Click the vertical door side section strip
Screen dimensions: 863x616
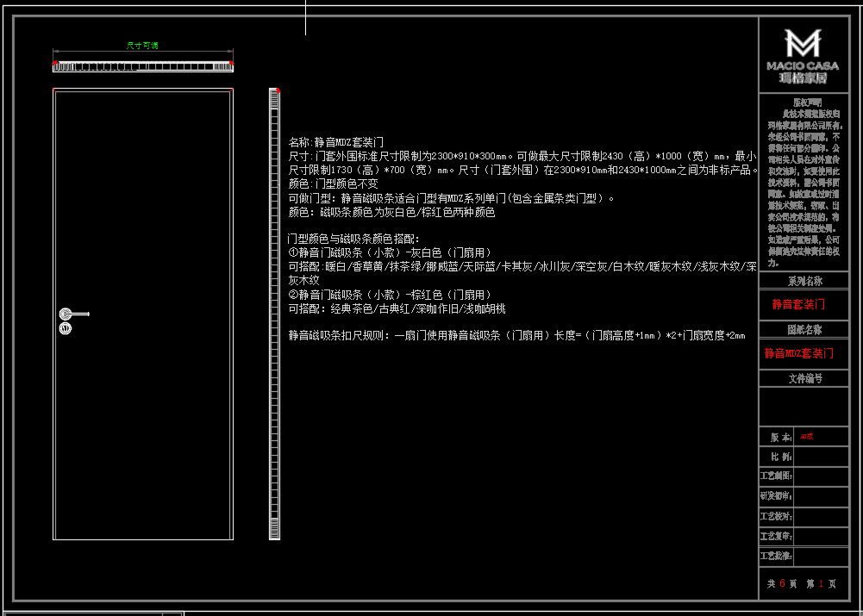(x=274, y=314)
